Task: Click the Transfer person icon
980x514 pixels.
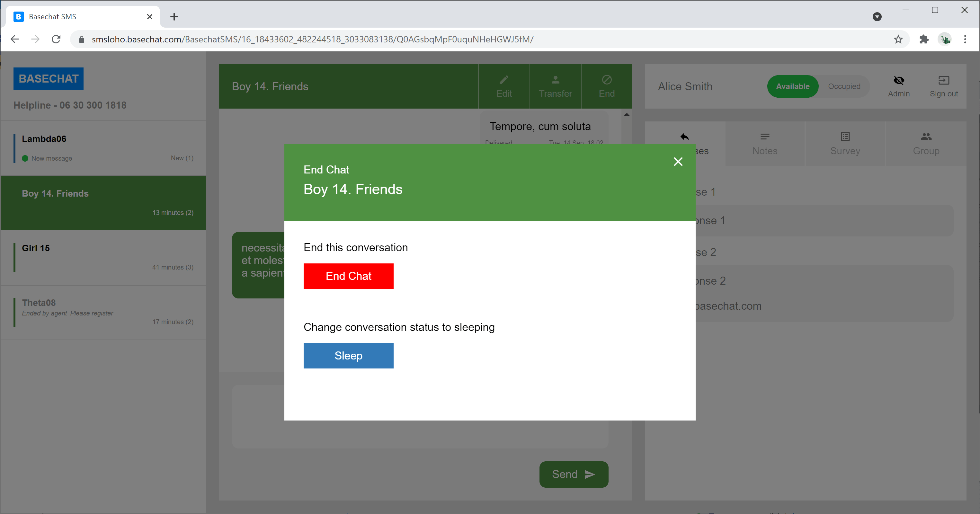Action: [555, 80]
